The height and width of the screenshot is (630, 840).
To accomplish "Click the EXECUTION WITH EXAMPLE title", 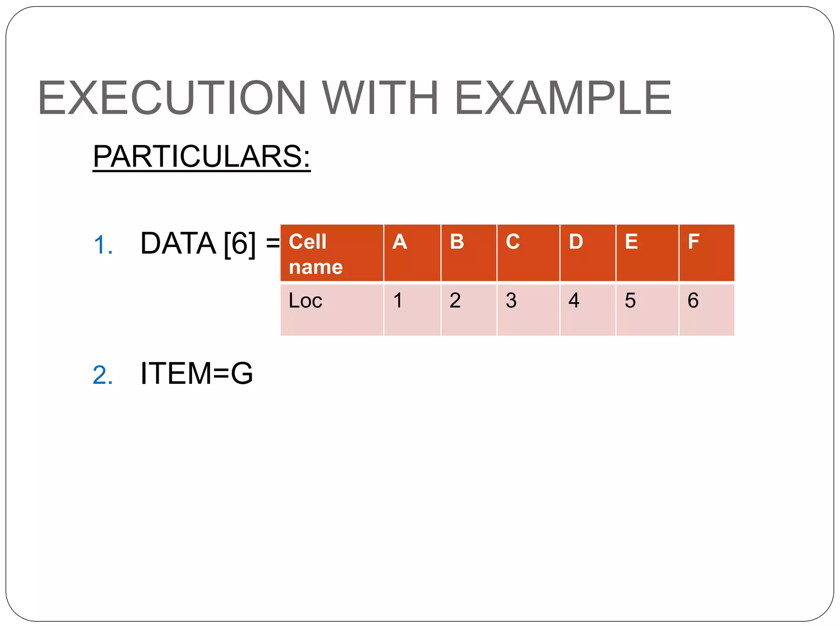I will [x=354, y=98].
